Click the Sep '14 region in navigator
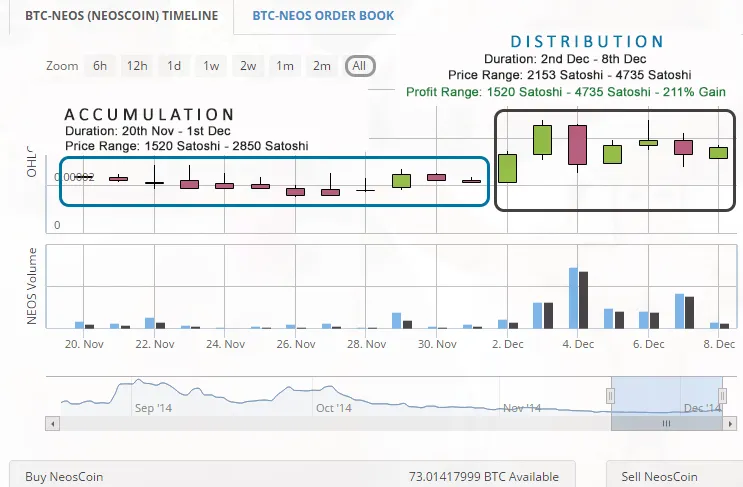The height and width of the screenshot is (487, 743). click(153, 408)
